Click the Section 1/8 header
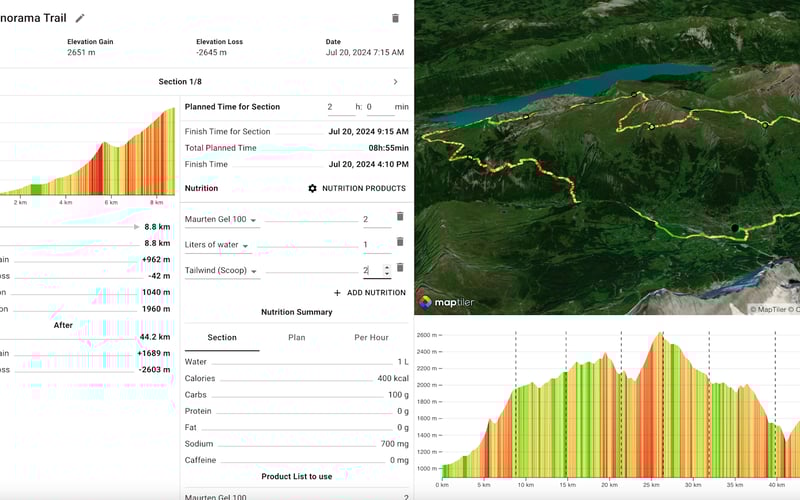Image resolution: width=800 pixels, height=500 pixels. click(x=180, y=82)
